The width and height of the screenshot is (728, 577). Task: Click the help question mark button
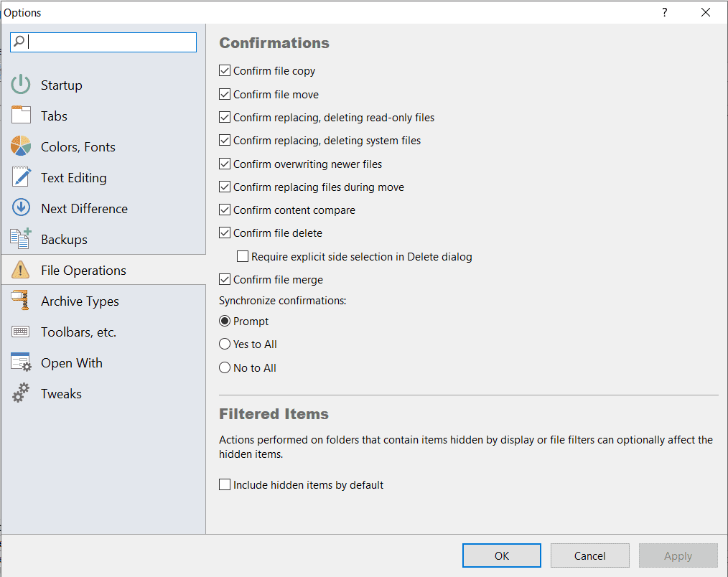pos(665,12)
